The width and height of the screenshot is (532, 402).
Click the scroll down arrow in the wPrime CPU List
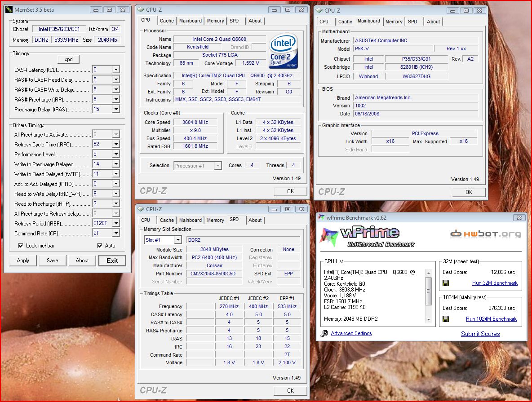tap(429, 319)
